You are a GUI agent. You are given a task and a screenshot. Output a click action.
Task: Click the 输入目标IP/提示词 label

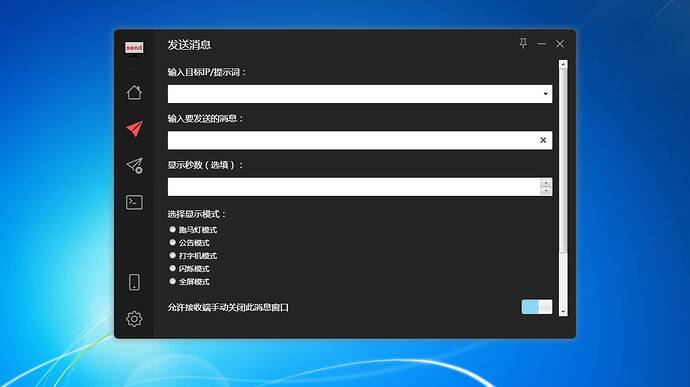206,72
